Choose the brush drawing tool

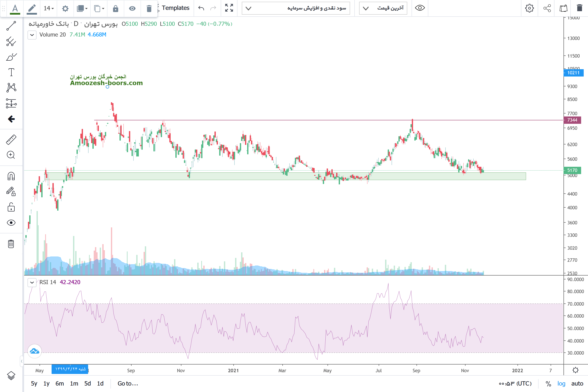point(11,57)
